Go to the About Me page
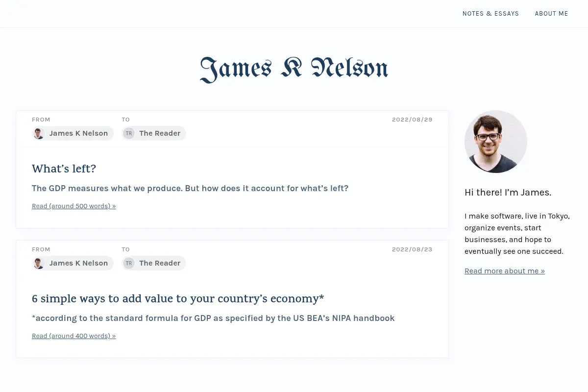Image resolution: width=588 pixels, height=392 pixels. 551,14
